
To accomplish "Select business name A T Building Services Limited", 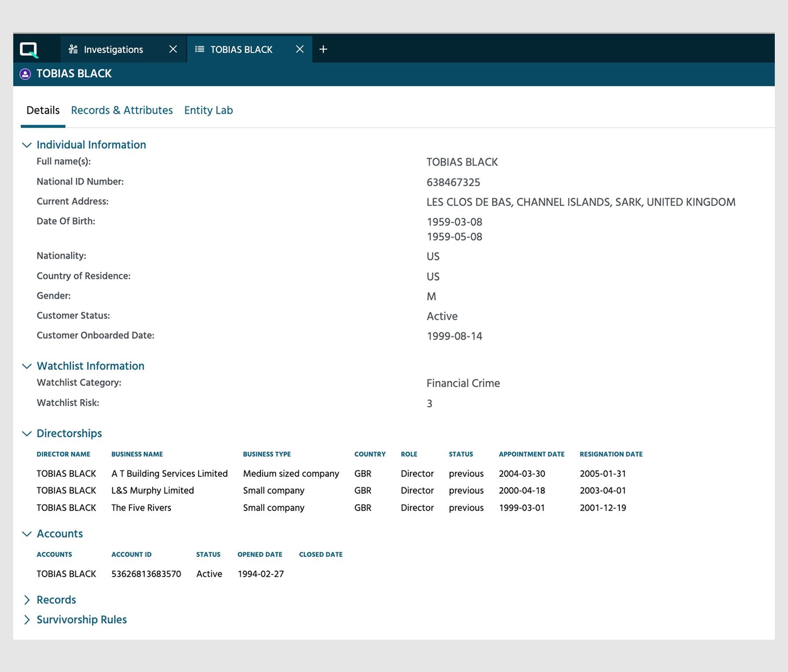I will 169,474.
